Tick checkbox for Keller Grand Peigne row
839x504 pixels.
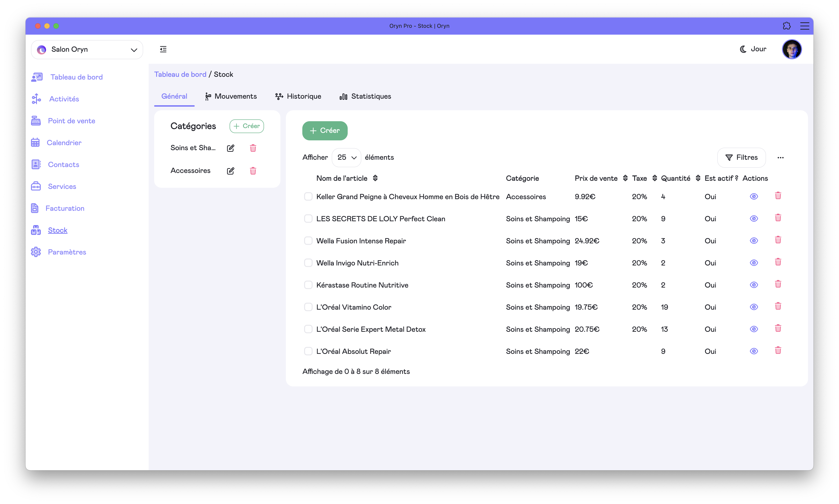pyautogui.click(x=308, y=197)
